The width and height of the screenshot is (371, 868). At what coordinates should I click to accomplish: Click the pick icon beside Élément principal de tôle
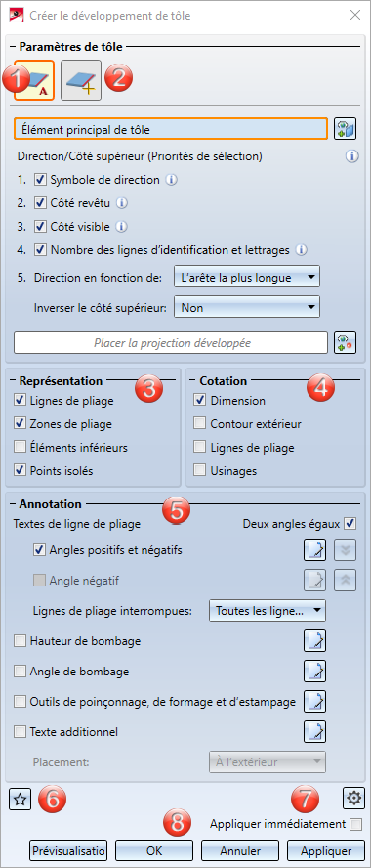pyautogui.click(x=345, y=129)
